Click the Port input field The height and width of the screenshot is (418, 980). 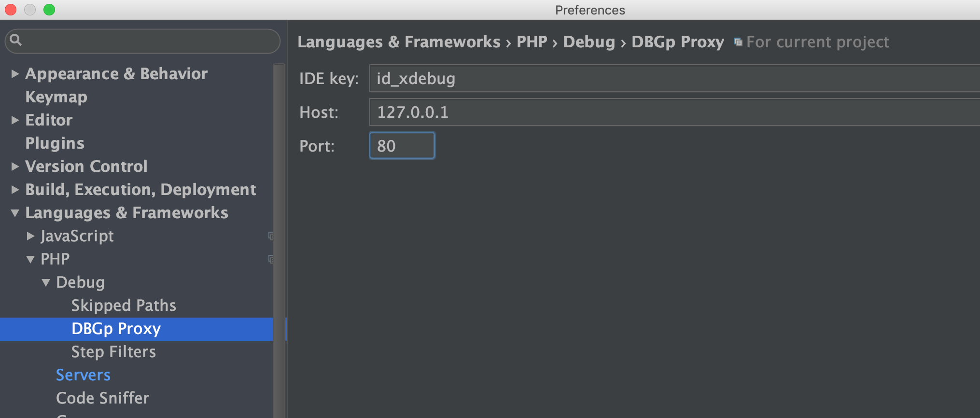(402, 146)
